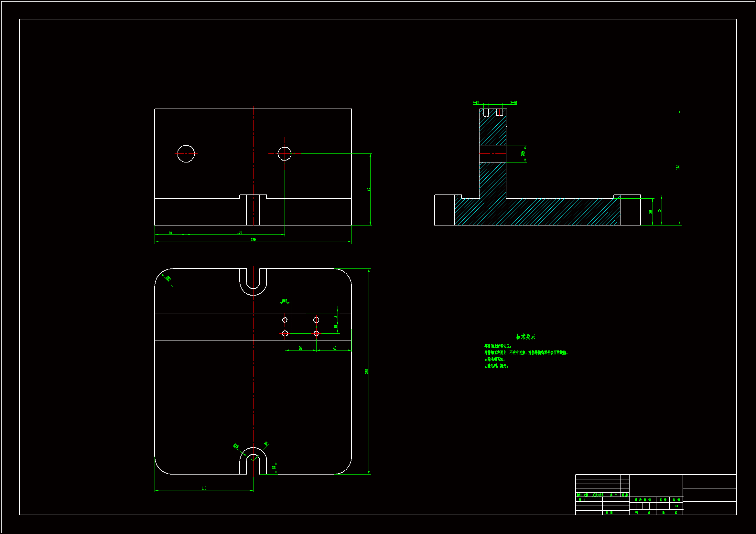Click the larger left circle in front view
The image size is (756, 534).
[186, 154]
